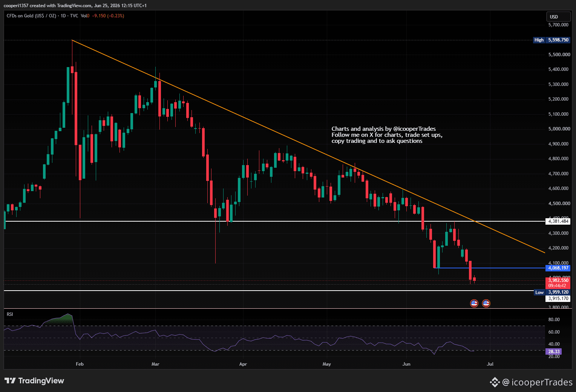Click the Jun label on the time axis

(x=406, y=364)
